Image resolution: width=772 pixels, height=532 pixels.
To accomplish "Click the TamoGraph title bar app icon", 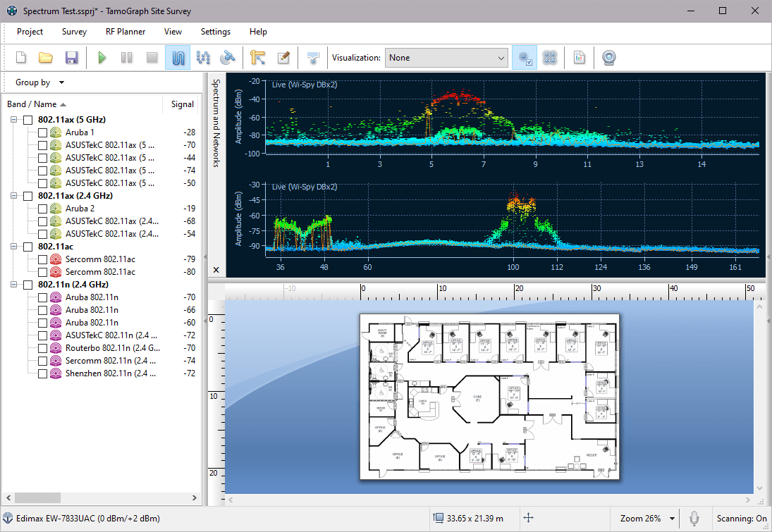I will click(12, 11).
